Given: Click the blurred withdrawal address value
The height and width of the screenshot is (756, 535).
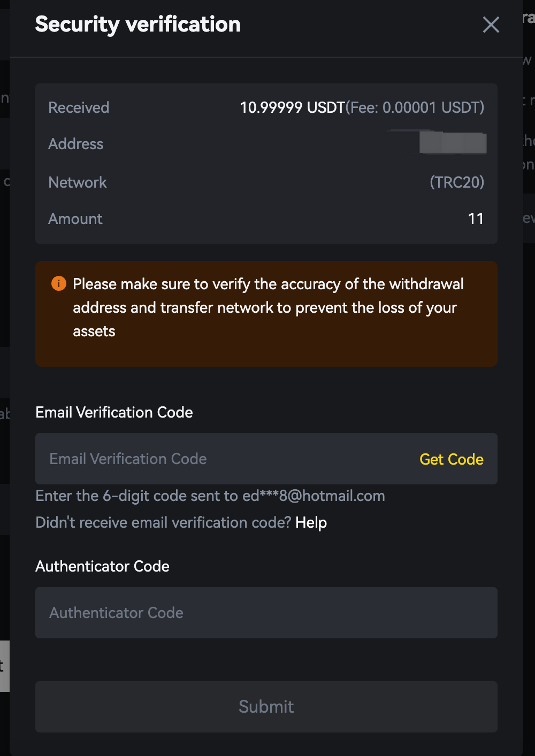Looking at the screenshot, I should 453,143.
